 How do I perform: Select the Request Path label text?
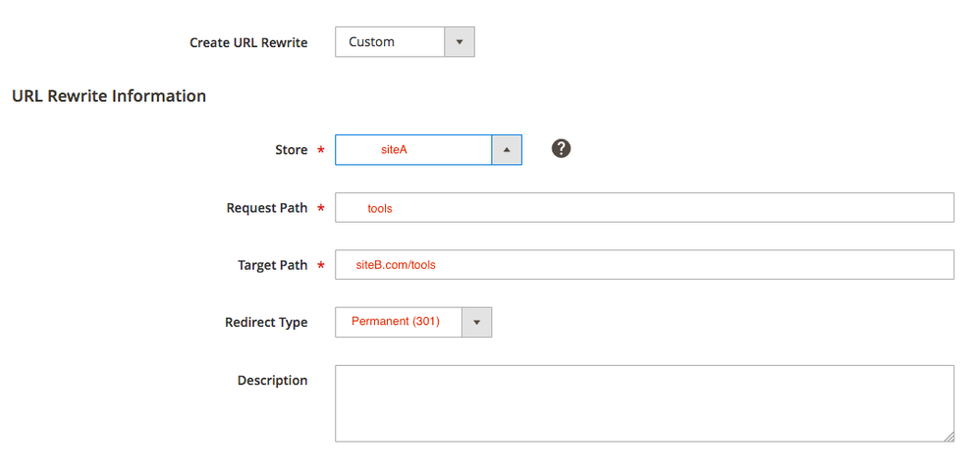tap(266, 208)
